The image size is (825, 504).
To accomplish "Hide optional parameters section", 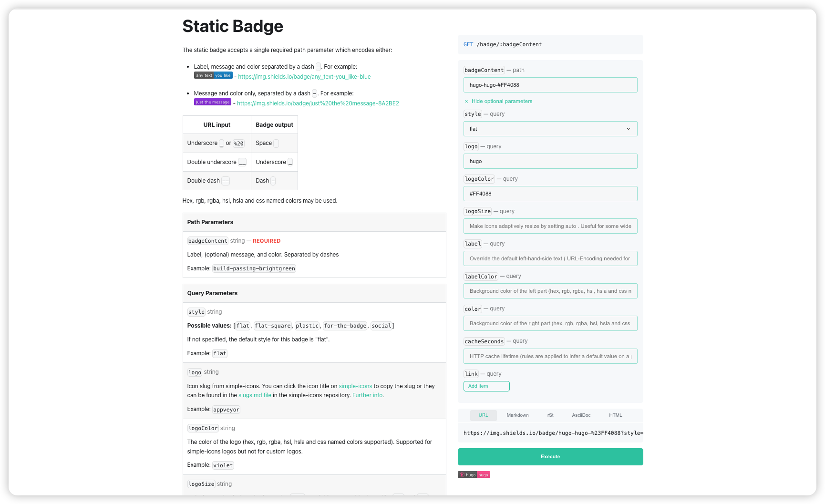I will coord(501,102).
